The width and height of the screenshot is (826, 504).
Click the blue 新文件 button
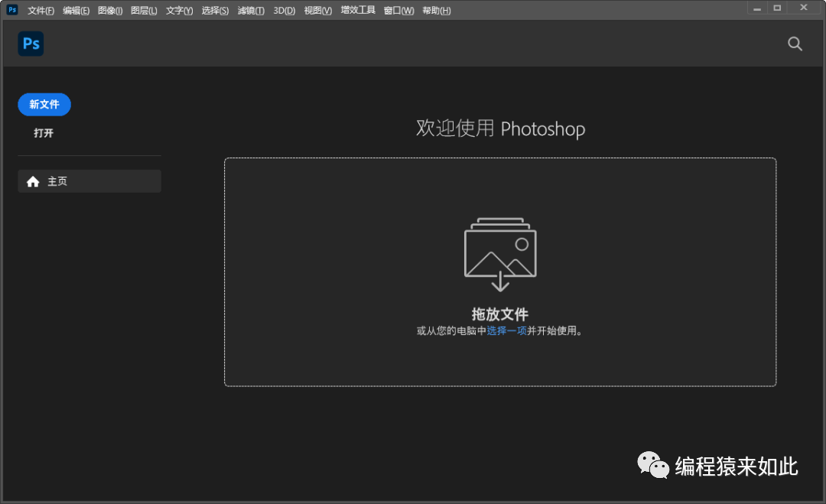[44, 104]
